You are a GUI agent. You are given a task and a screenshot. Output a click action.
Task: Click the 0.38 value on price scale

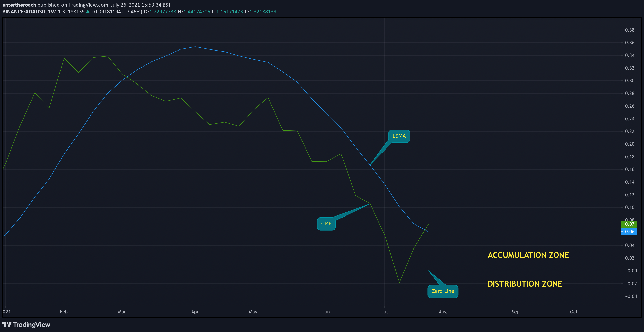pyautogui.click(x=630, y=30)
